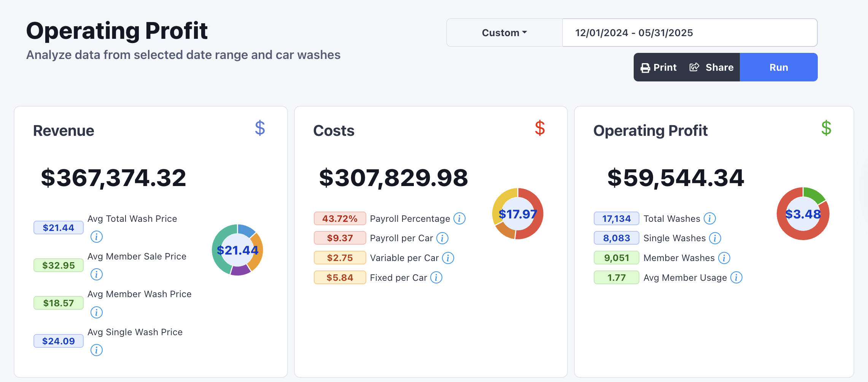Click the Share button label
The image size is (868, 382).
click(720, 67)
